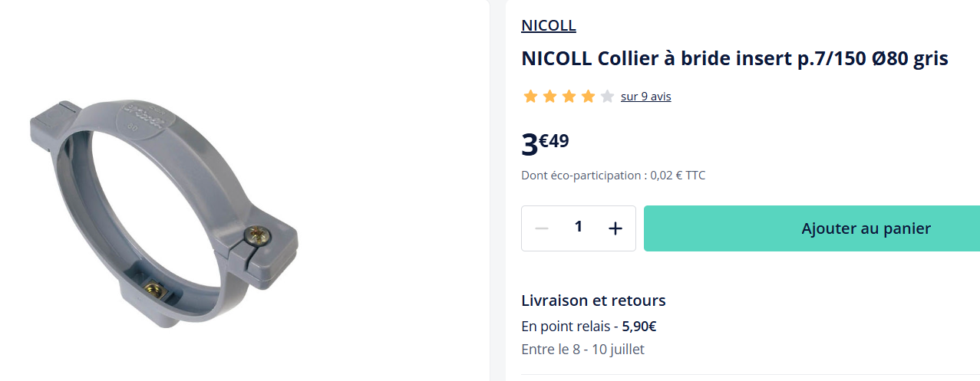Increase quantity with the plus icon
The height and width of the screenshot is (381, 980).
(615, 228)
